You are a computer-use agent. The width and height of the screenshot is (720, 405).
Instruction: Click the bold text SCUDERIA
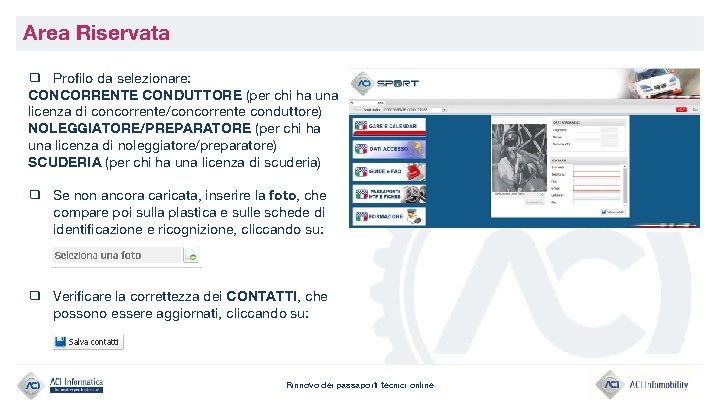coord(65,162)
